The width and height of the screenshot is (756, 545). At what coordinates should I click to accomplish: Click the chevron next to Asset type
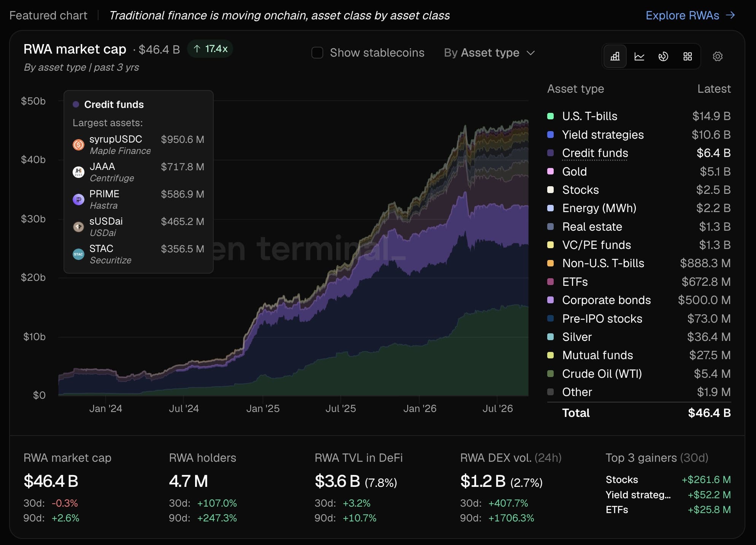[x=530, y=53]
